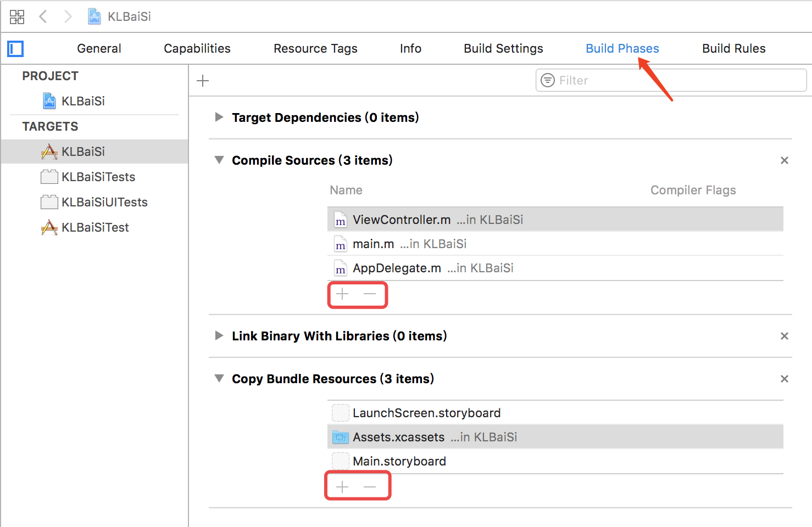
Task: Expand Target Dependencies section
Action: [x=219, y=117]
